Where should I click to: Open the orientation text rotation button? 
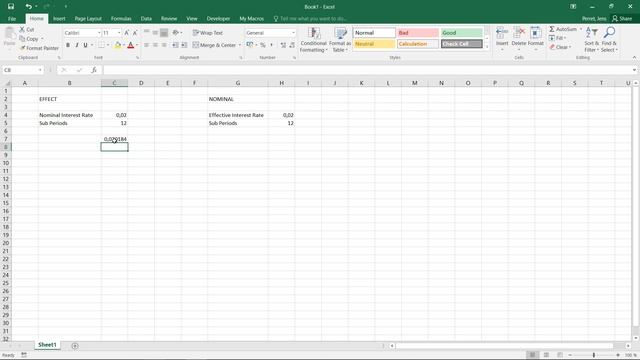pos(176,33)
